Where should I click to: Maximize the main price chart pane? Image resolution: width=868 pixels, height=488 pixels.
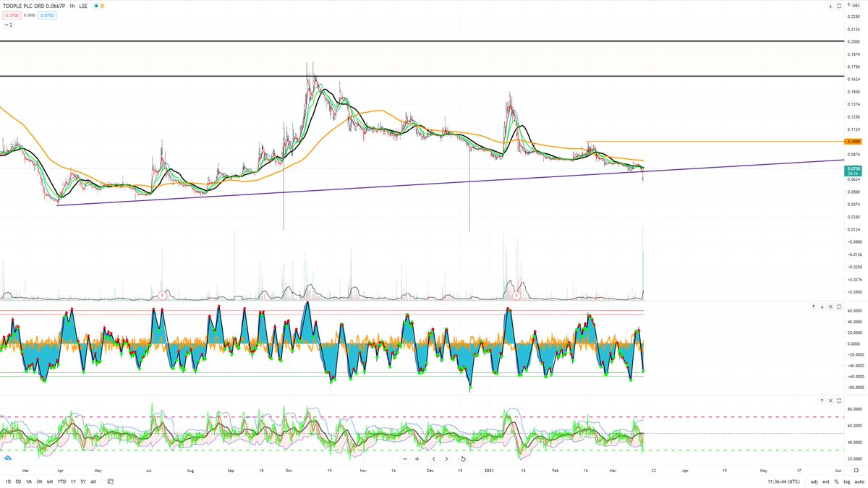[x=838, y=6]
